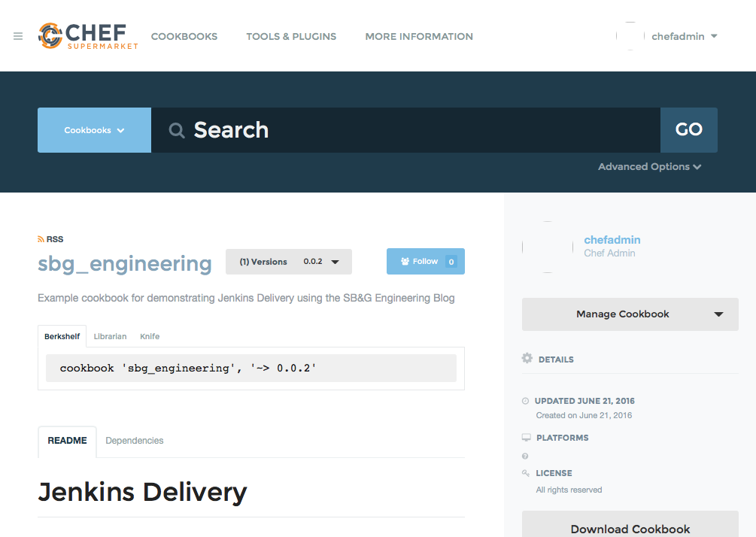Click the 'All rights reserved' license text
Screen dimensions: 756x537
[569, 490]
